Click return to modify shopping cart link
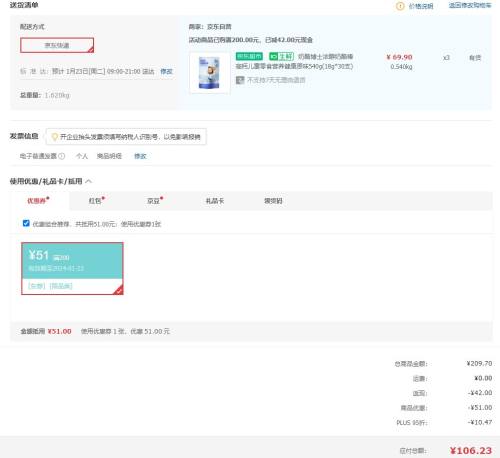The image size is (500, 458). 470,5
